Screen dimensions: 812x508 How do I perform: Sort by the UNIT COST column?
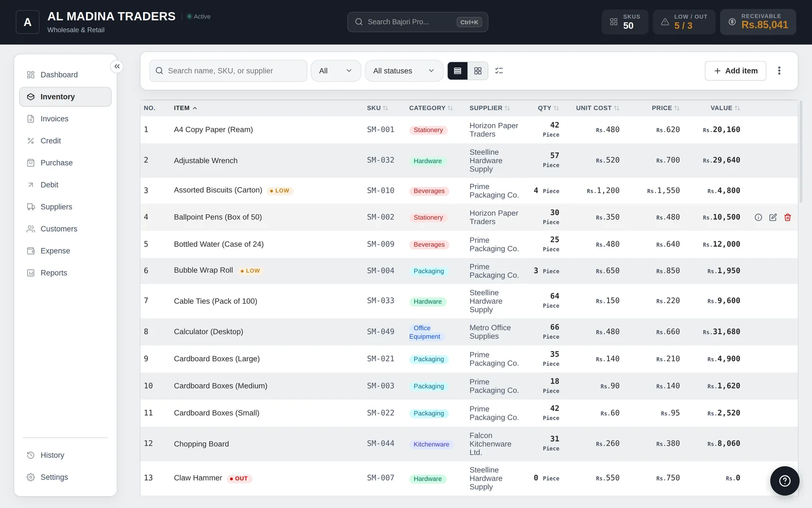tap(597, 108)
